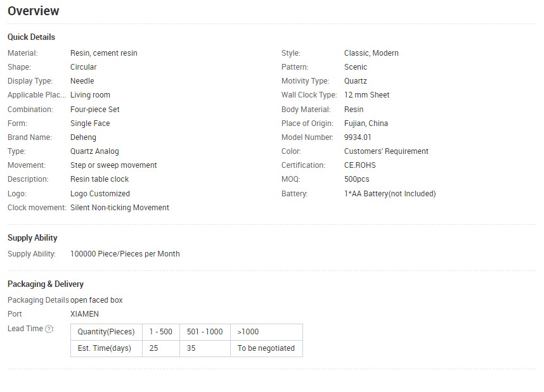Click the 'Quartz Analog' type value

coord(94,151)
